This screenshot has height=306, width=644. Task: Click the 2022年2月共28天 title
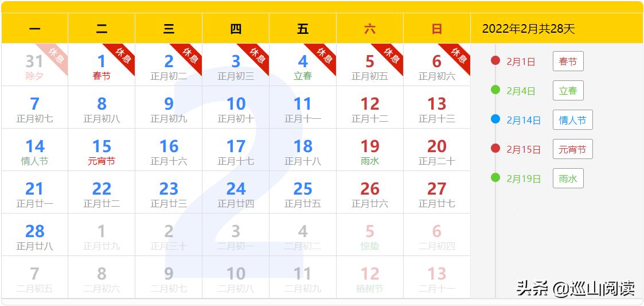coord(529,29)
